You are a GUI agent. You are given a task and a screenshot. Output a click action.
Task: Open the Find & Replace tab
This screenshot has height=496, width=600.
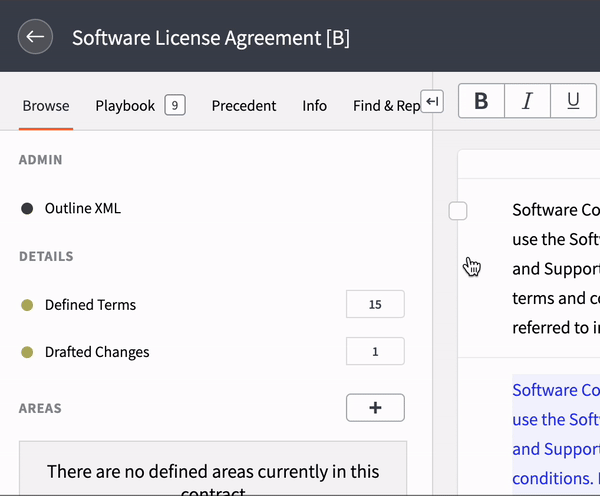pos(386,106)
